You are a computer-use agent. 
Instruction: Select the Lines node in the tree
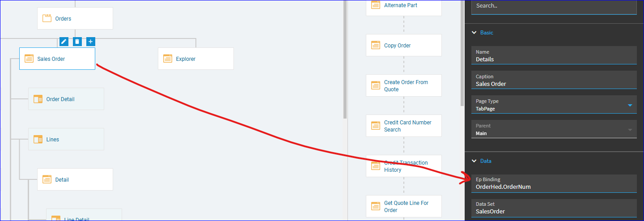click(x=66, y=139)
